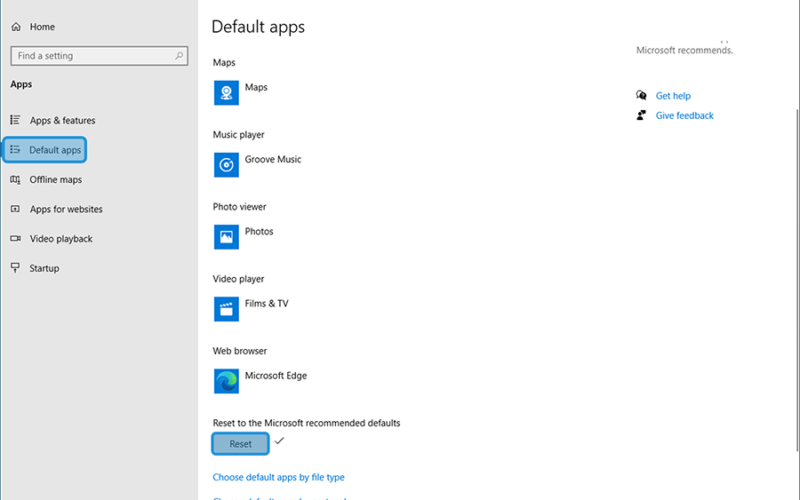
Task: Click the Apps section heading in sidebar
Action: coord(21,84)
